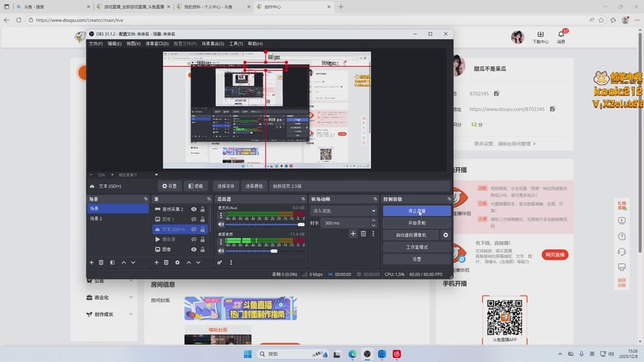
Task: Enable Studio Mode
Action: [417, 247]
